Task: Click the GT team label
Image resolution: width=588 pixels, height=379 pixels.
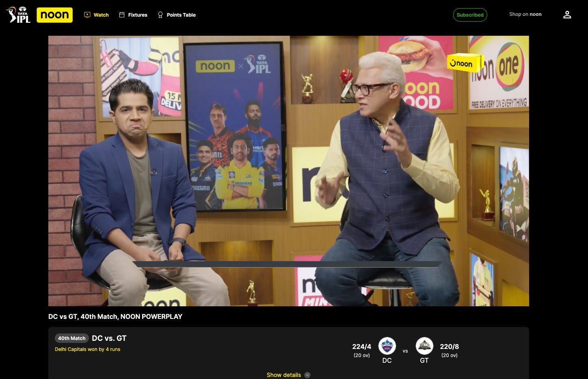Action: (x=424, y=361)
